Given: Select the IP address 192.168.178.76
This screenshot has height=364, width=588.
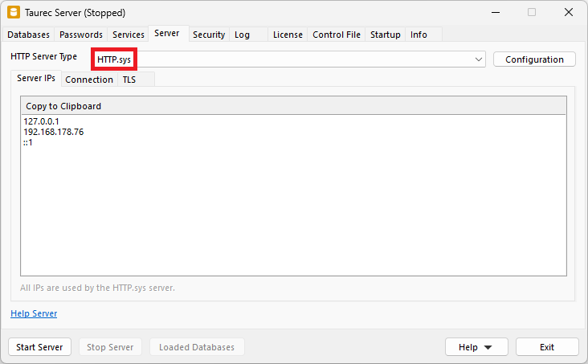Looking at the screenshot, I should [x=54, y=132].
